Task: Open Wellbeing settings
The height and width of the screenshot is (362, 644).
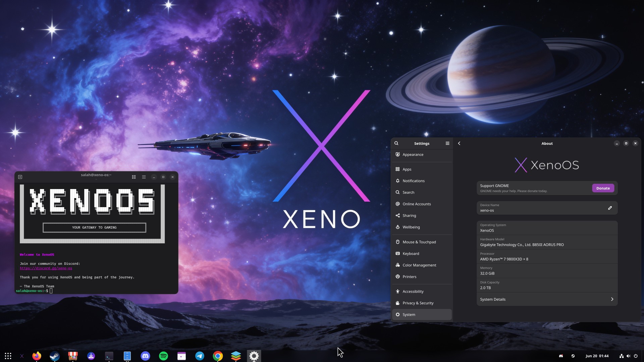Action: pyautogui.click(x=422, y=227)
